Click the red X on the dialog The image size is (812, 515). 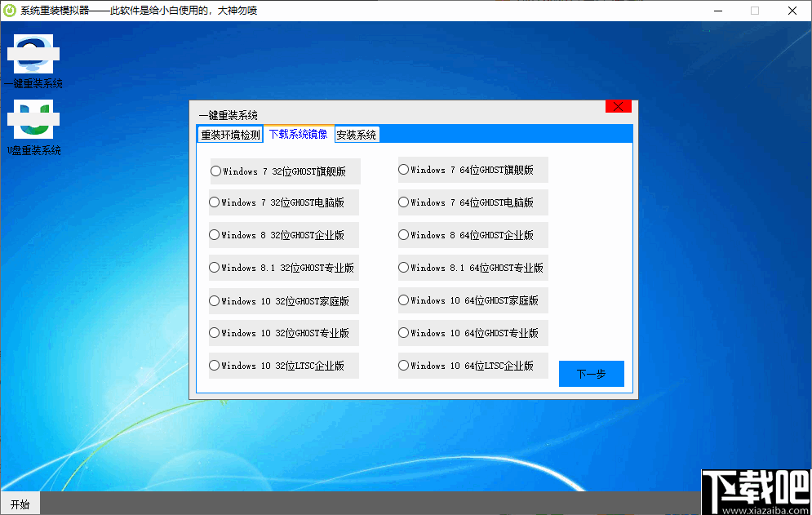coord(618,105)
